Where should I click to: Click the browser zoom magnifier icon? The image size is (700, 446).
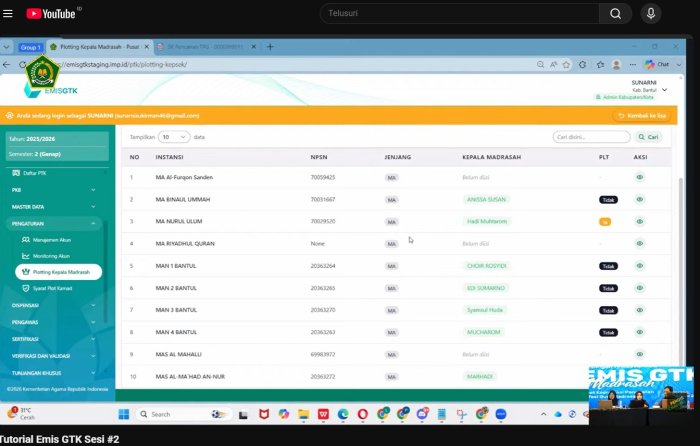[540, 65]
